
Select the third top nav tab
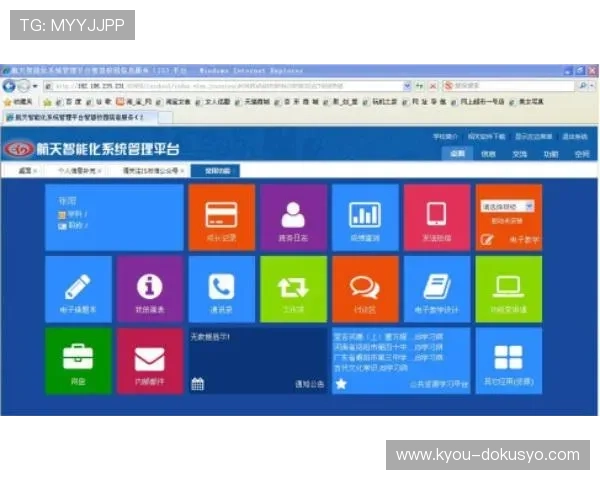click(520, 154)
